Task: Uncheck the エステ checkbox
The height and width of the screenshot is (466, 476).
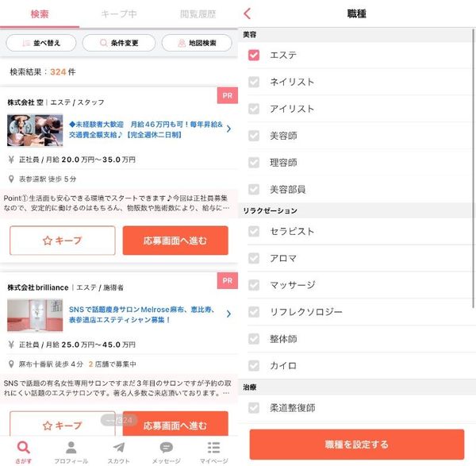Action: (254, 55)
